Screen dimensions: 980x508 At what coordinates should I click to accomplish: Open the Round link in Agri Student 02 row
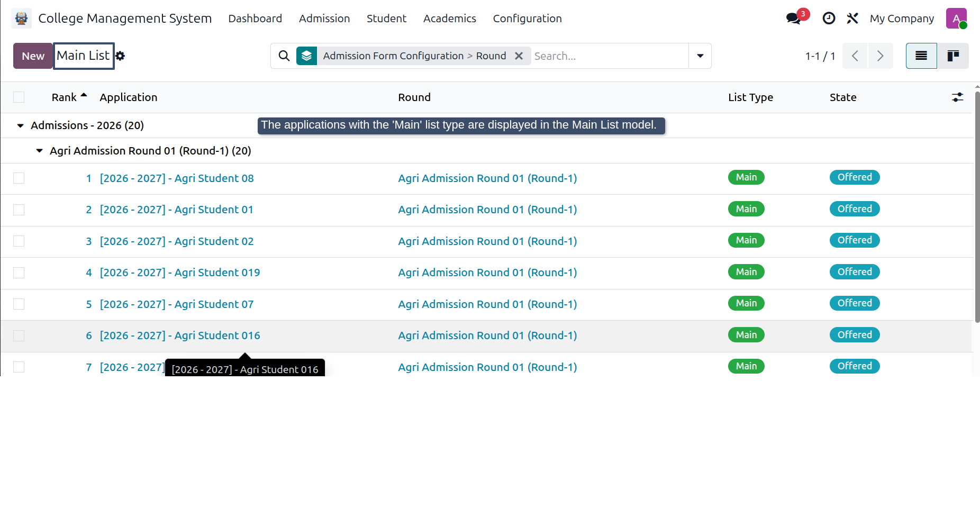pyautogui.click(x=487, y=241)
